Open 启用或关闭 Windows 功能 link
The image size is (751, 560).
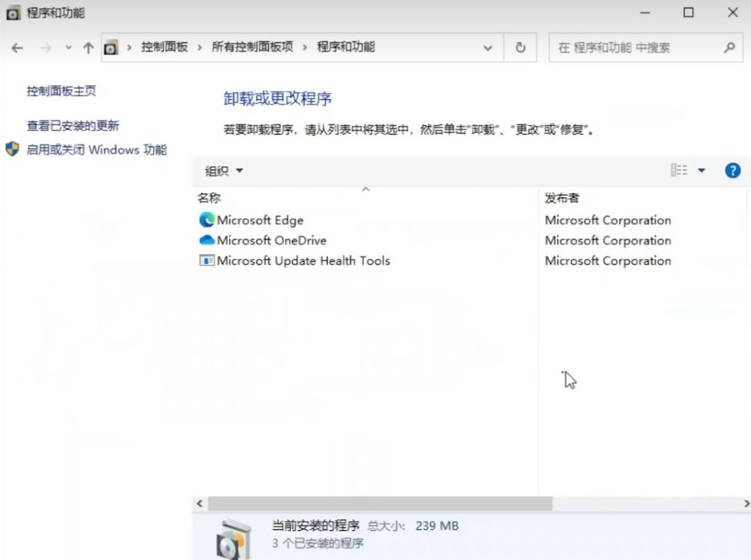point(96,150)
